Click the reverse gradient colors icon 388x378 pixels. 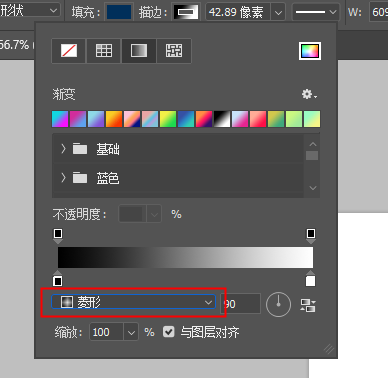(x=308, y=305)
